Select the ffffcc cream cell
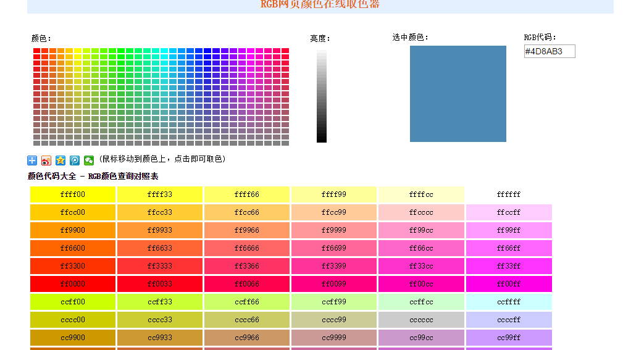This screenshot has width=644, height=350. (x=421, y=194)
